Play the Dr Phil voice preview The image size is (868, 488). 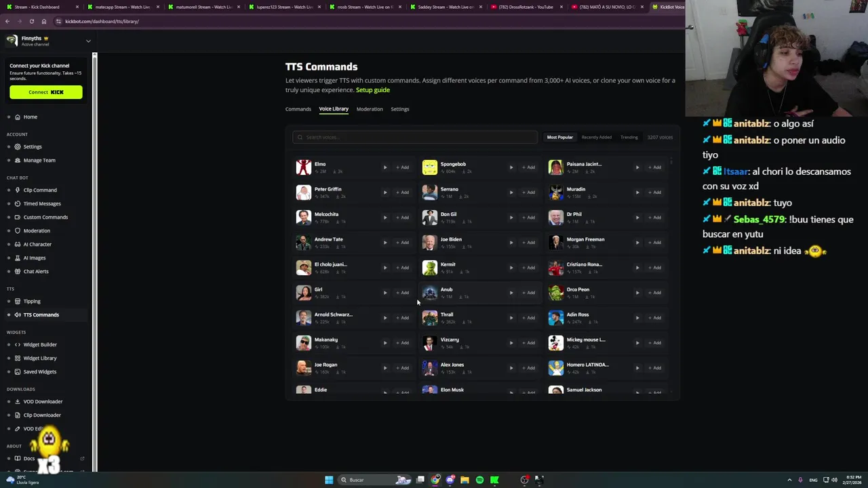637,218
